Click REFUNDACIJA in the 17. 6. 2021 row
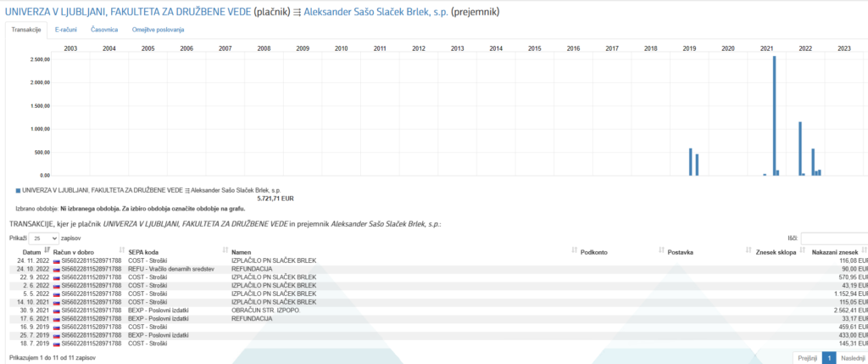The image size is (868, 364). click(252, 319)
